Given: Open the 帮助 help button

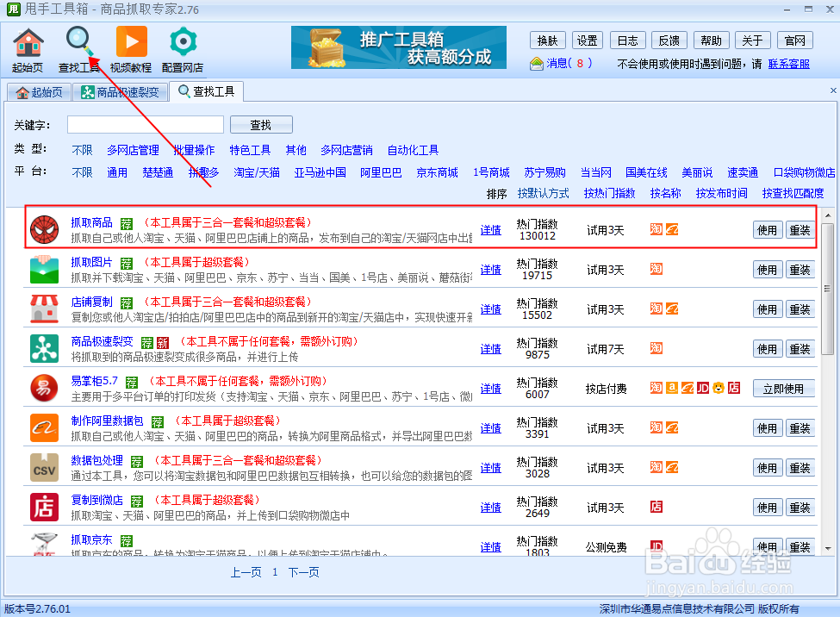Looking at the screenshot, I should pyautogui.click(x=711, y=41).
